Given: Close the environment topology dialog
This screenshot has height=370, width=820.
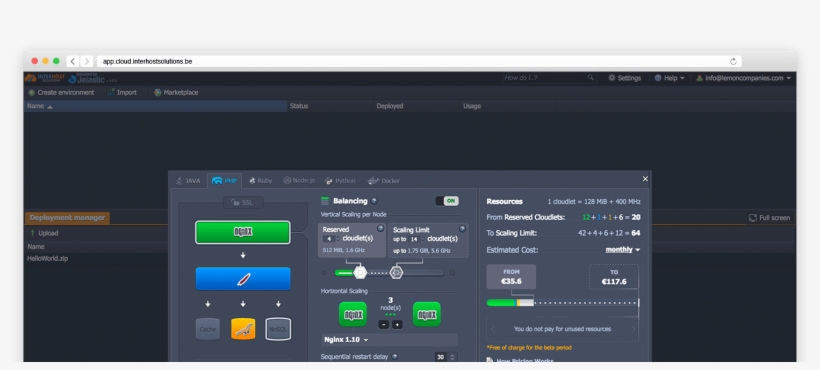Looking at the screenshot, I should pos(645,179).
